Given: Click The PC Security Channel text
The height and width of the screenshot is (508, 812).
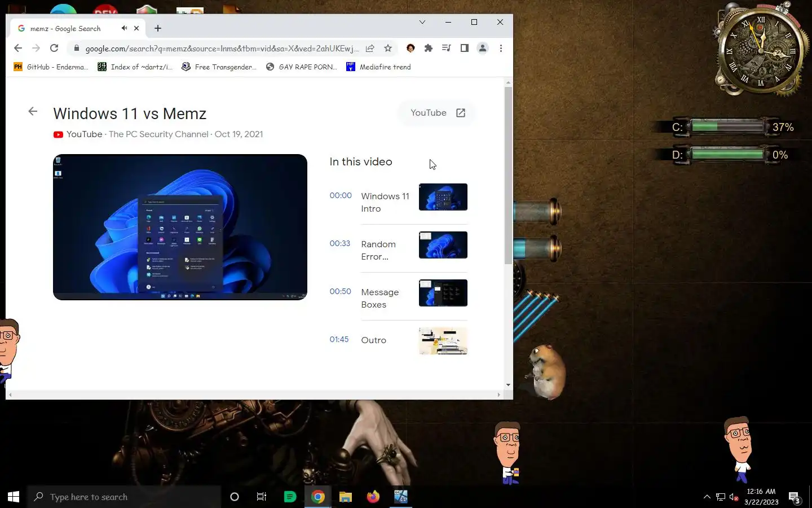Looking at the screenshot, I should [158, 134].
